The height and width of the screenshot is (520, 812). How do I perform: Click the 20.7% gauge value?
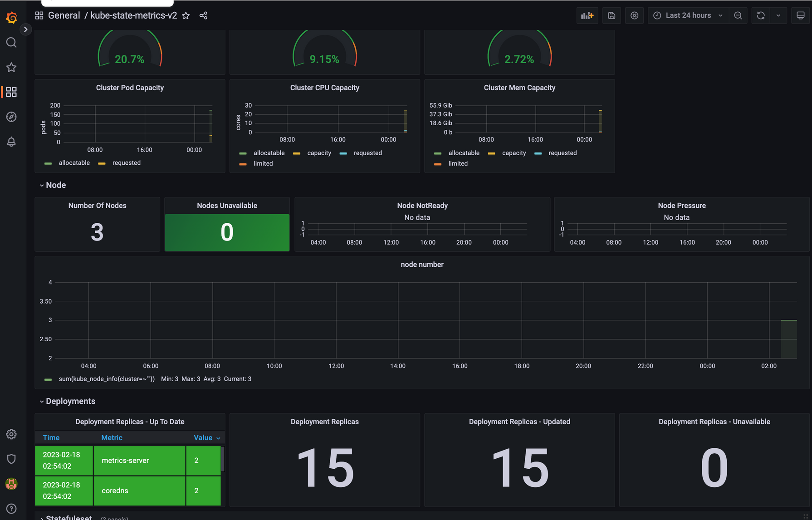click(x=129, y=59)
